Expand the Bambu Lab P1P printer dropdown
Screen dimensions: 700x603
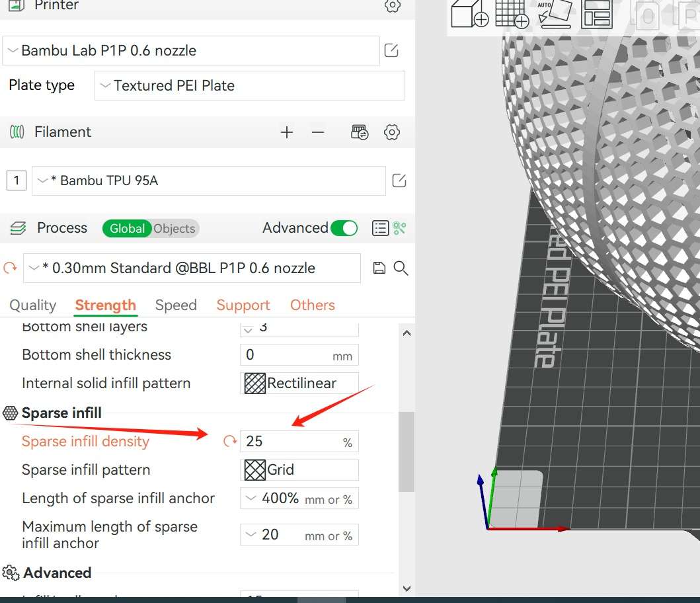[190, 51]
